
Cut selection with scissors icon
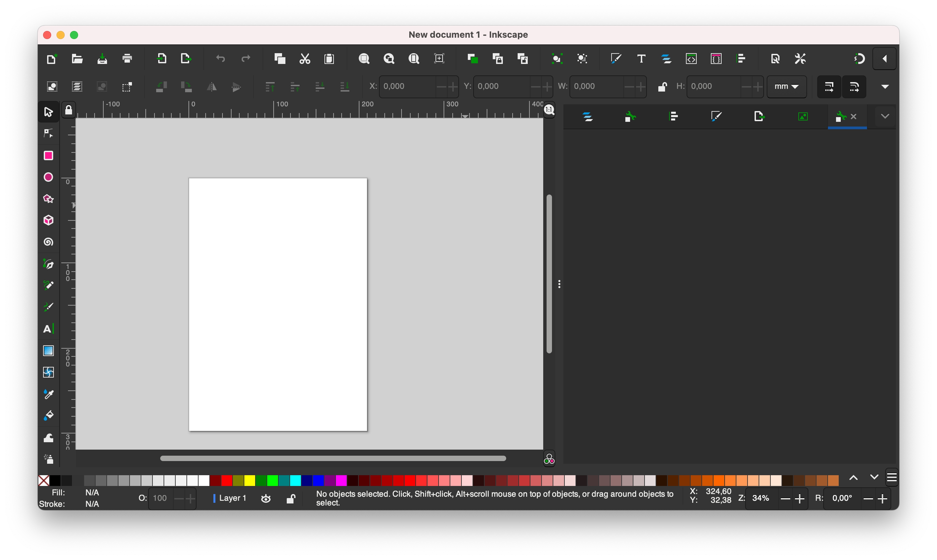point(305,59)
